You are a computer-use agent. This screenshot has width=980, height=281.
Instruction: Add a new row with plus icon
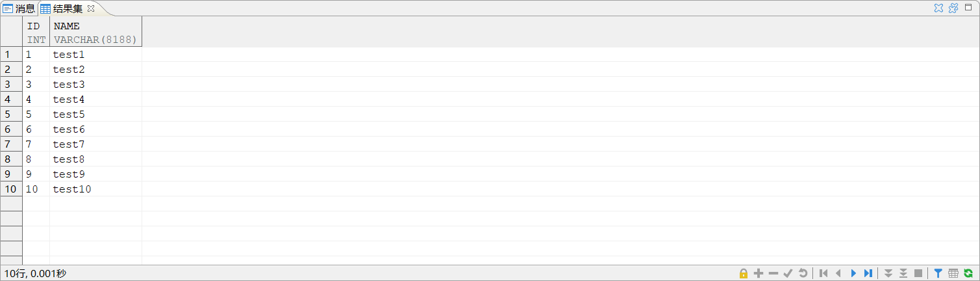click(x=758, y=273)
